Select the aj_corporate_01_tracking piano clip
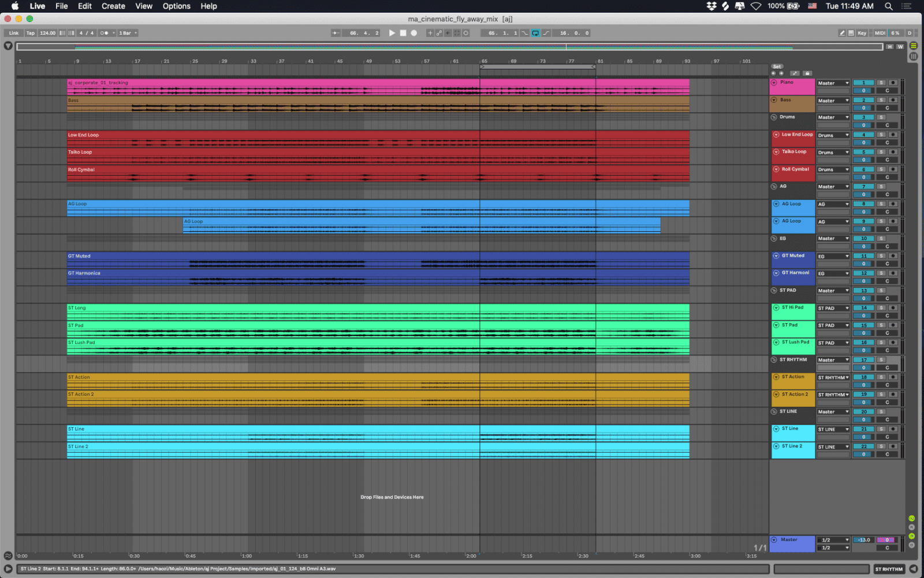This screenshot has width=924, height=578. click(x=378, y=87)
